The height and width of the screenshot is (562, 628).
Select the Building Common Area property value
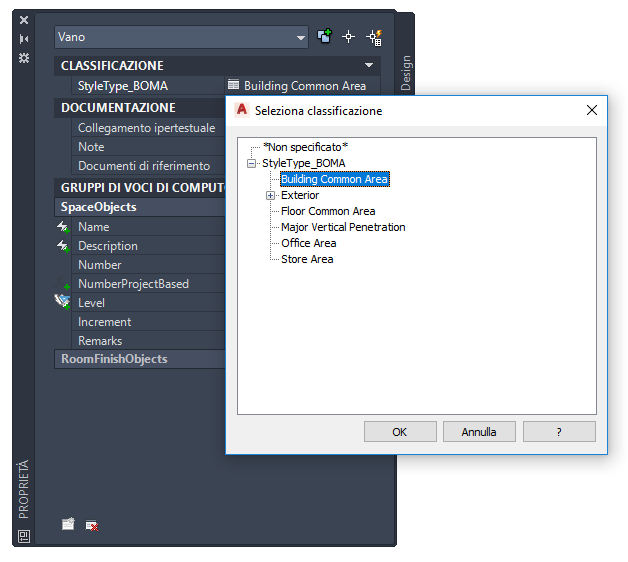[305, 86]
